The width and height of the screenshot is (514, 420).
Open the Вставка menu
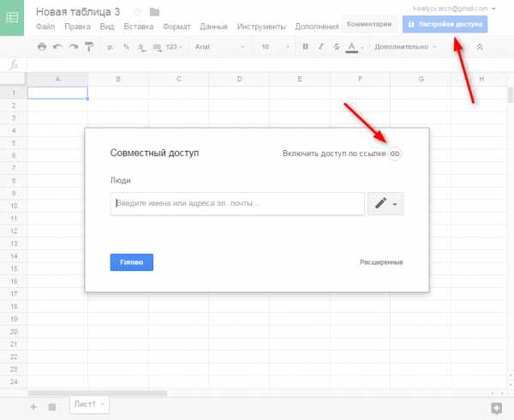pyautogui.click(x=139, y=27)
